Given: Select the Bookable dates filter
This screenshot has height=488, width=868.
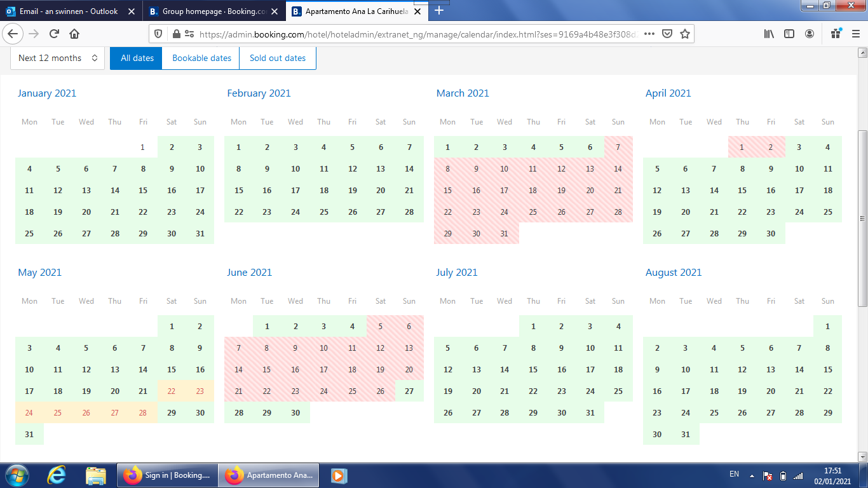Looking at the screenshot, I should pyautogui.click(x=201, y=58).
